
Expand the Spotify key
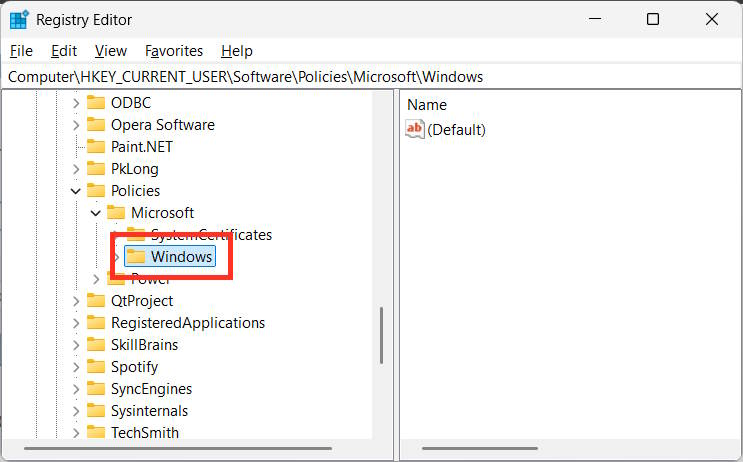point(76,367)
